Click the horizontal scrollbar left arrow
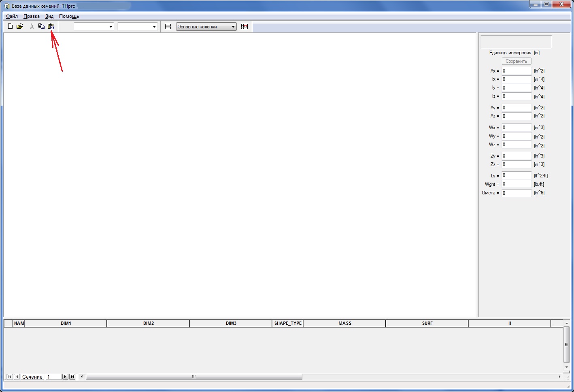 point(82,377)
